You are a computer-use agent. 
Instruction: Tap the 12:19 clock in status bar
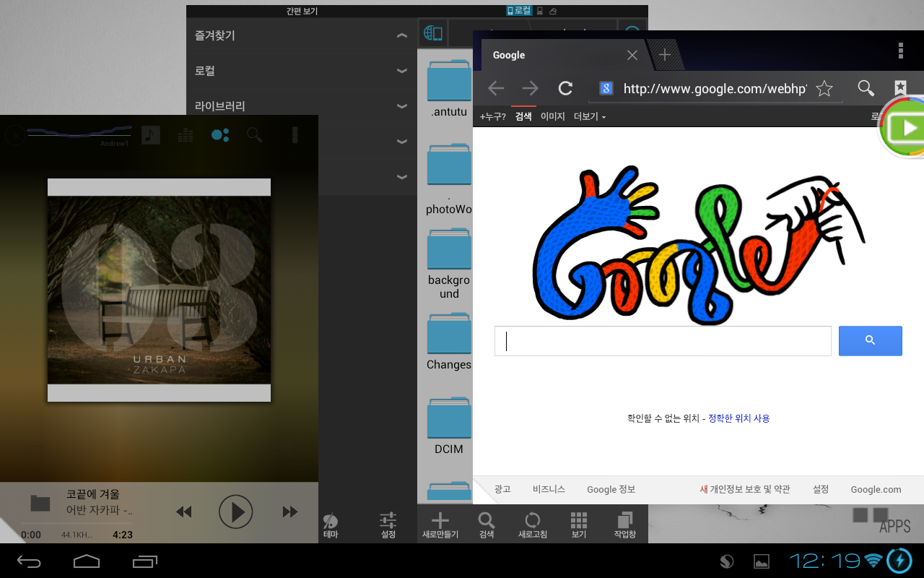(824, 561)
